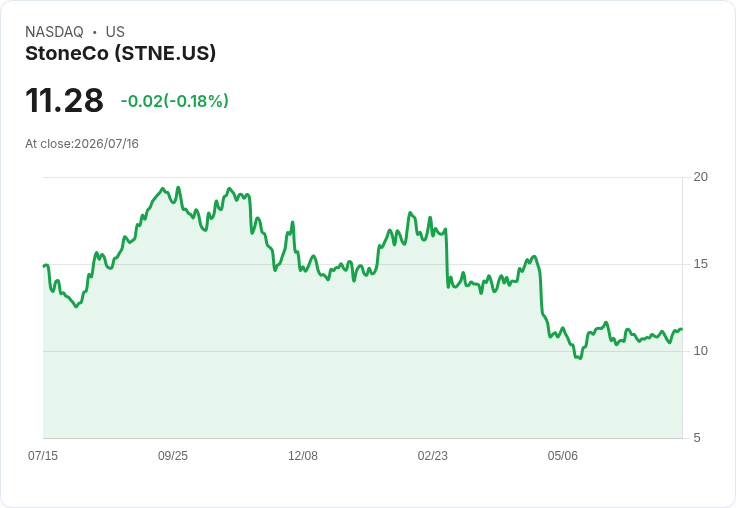
Task: Click the 02/23 date axis label
Action: [x=432, y=456]
